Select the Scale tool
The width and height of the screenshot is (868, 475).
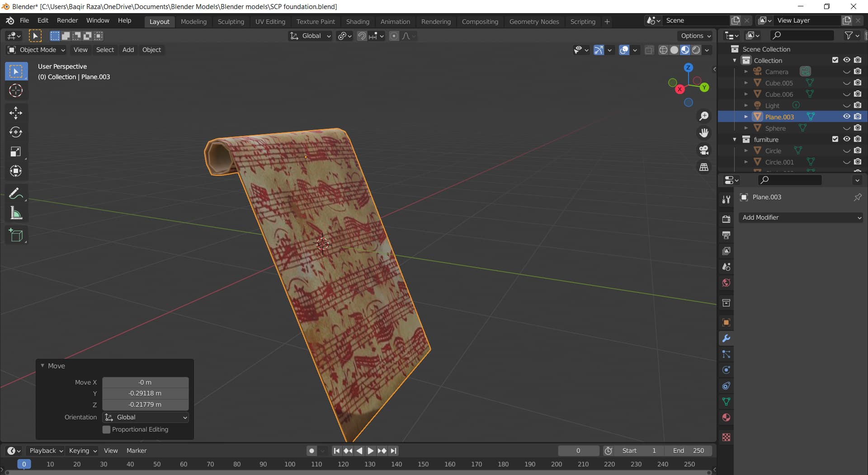(x=16, y=152)
